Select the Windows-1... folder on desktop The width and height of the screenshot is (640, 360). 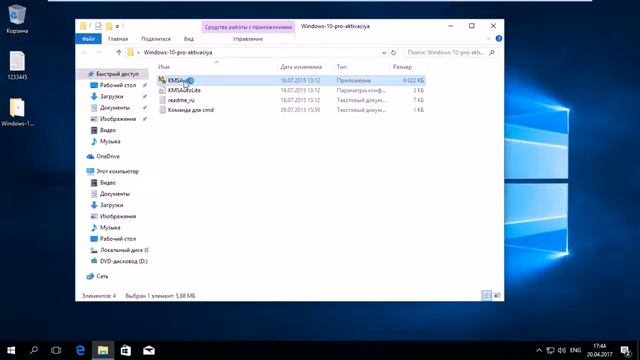(x=17, y=112)
